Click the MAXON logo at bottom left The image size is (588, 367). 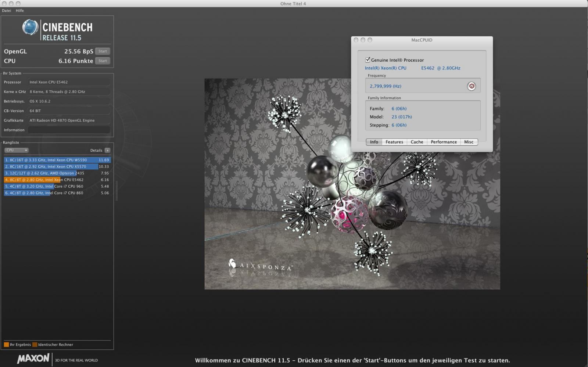click(x=33, y=359)
